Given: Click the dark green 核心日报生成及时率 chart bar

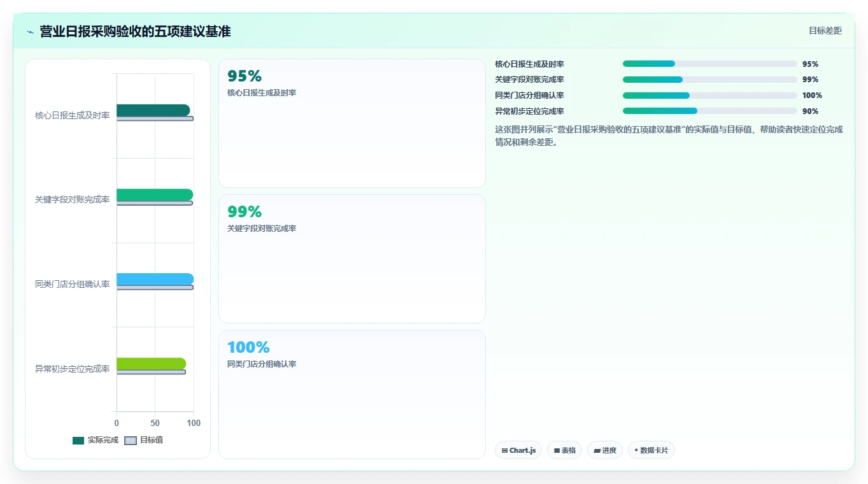Looking at the screenshot, I should click(x=153, y=110).
